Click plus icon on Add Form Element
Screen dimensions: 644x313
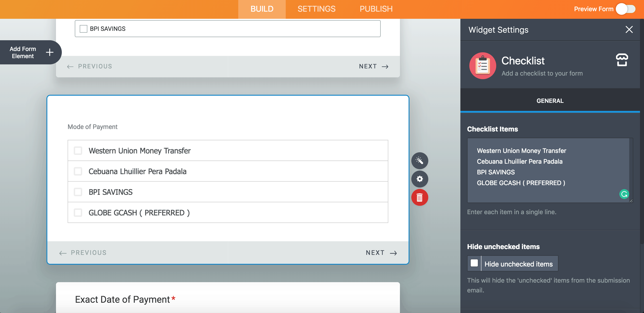49,52
